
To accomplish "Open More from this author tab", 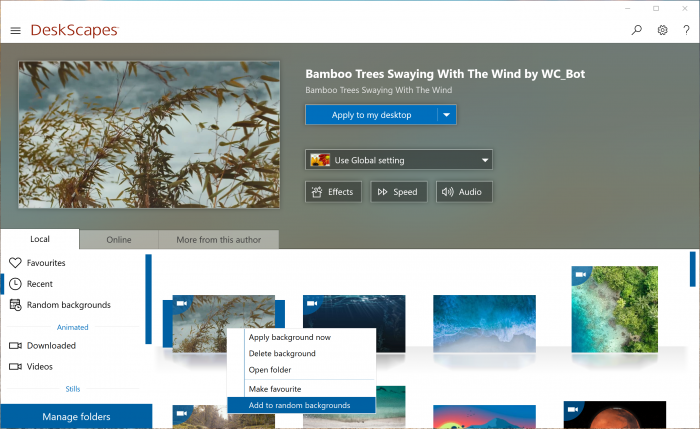I will [x=219, y=240].
